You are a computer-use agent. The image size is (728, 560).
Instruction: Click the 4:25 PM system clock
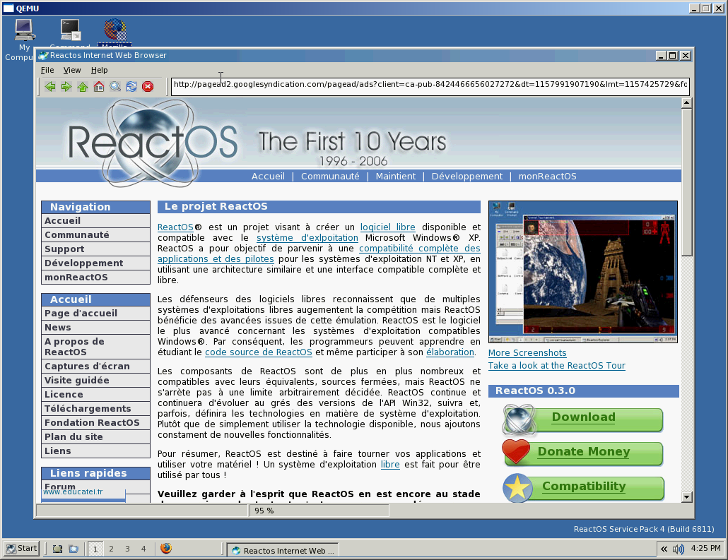click(705, 549)
